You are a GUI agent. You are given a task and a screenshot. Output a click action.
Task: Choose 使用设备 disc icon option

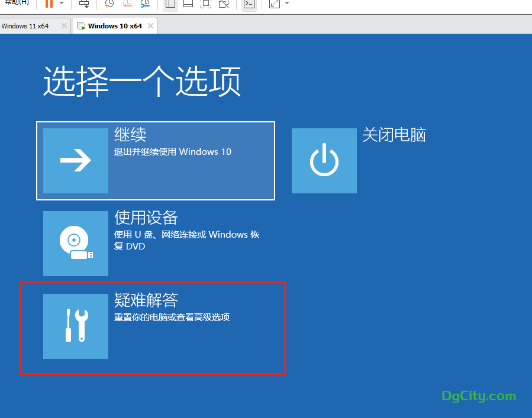point(76,244)
